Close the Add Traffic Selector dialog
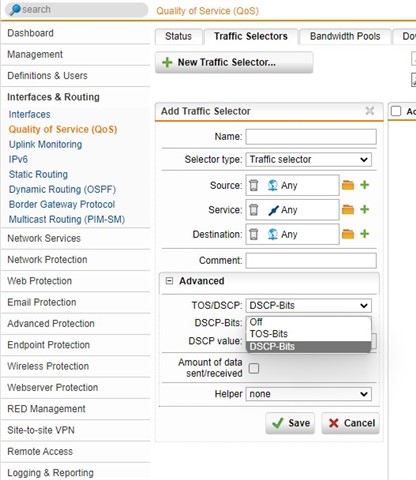416x480 pixels. [x=370, y=111]
